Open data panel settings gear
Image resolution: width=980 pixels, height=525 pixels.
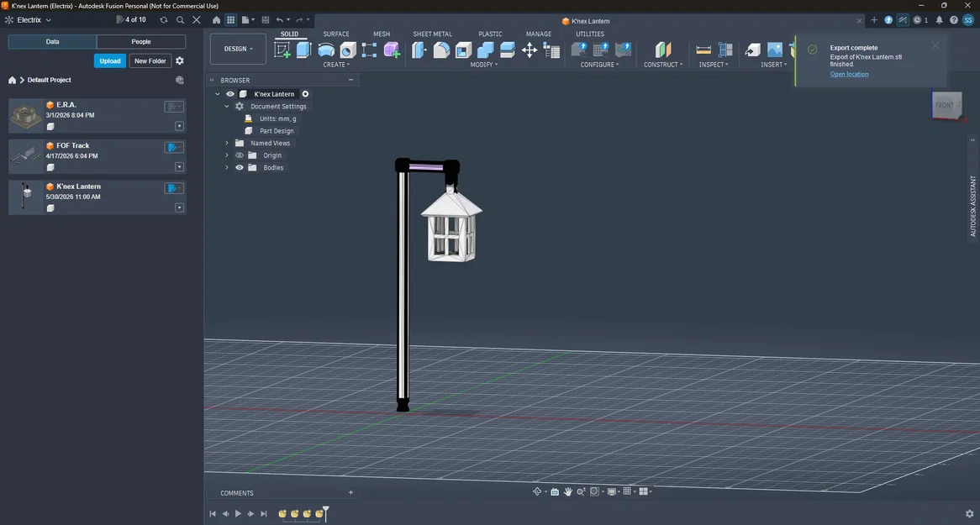pos(180,60)
